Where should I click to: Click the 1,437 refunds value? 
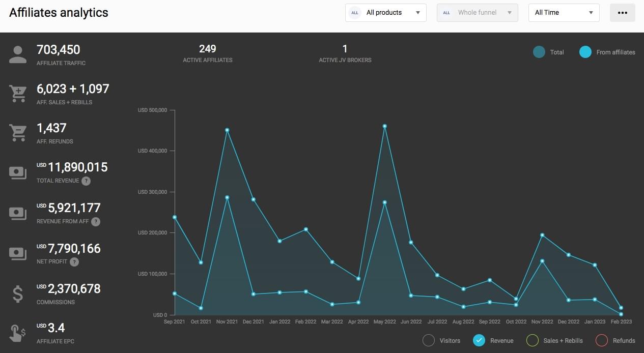[51, 128]
